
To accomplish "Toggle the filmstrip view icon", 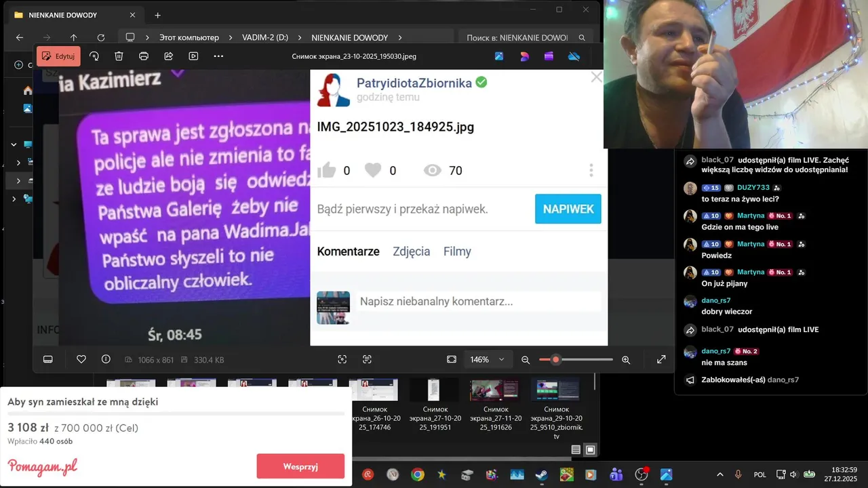I will click(48, 359).
